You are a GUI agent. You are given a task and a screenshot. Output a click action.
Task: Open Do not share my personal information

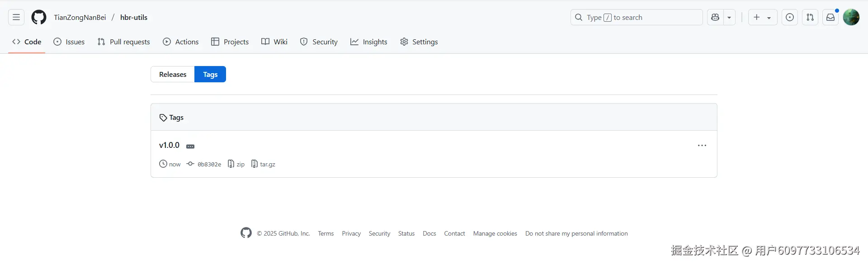tap(576, 233)
